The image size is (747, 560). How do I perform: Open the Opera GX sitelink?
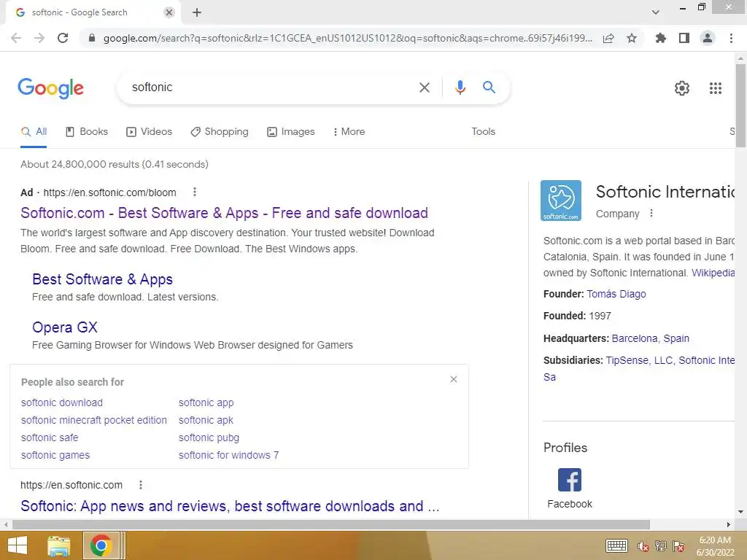point(65,327)
